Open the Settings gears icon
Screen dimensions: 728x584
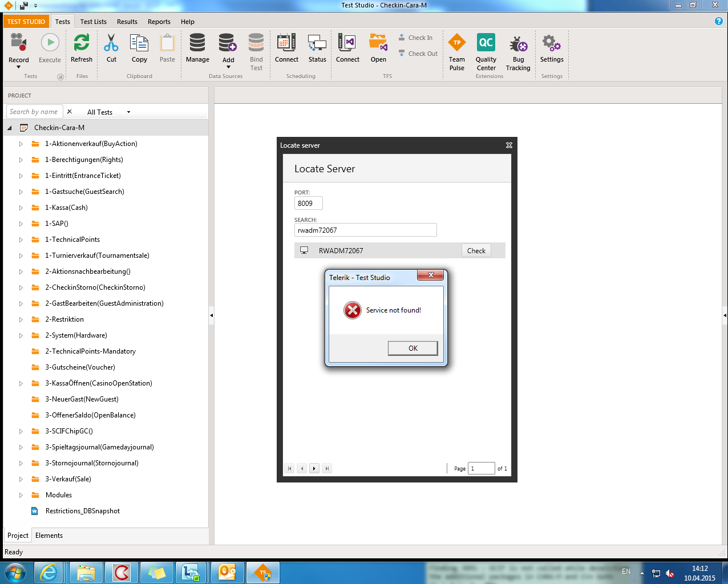pos(552,43)
